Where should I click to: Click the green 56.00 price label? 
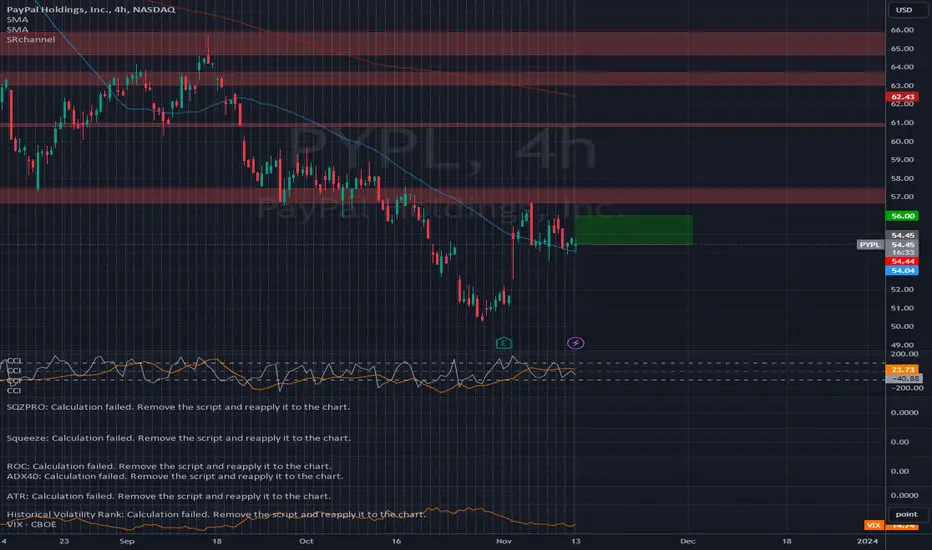[902, 216]
